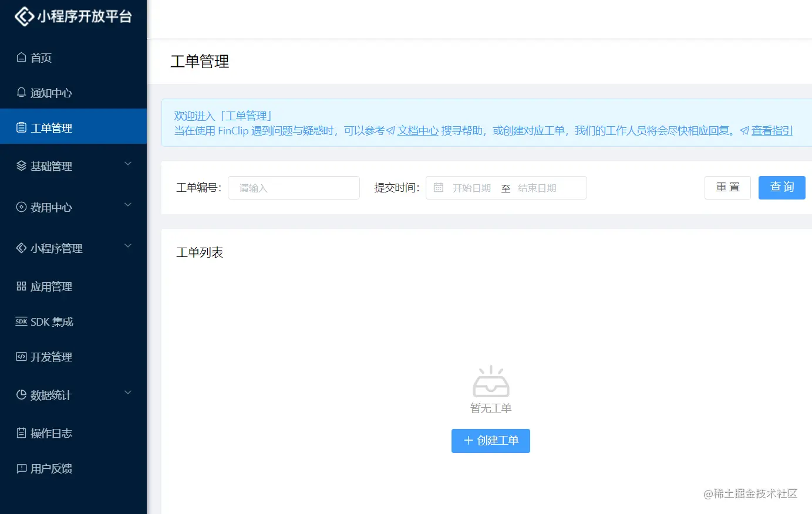Open the 查看指引 link

tap(772, 131)
